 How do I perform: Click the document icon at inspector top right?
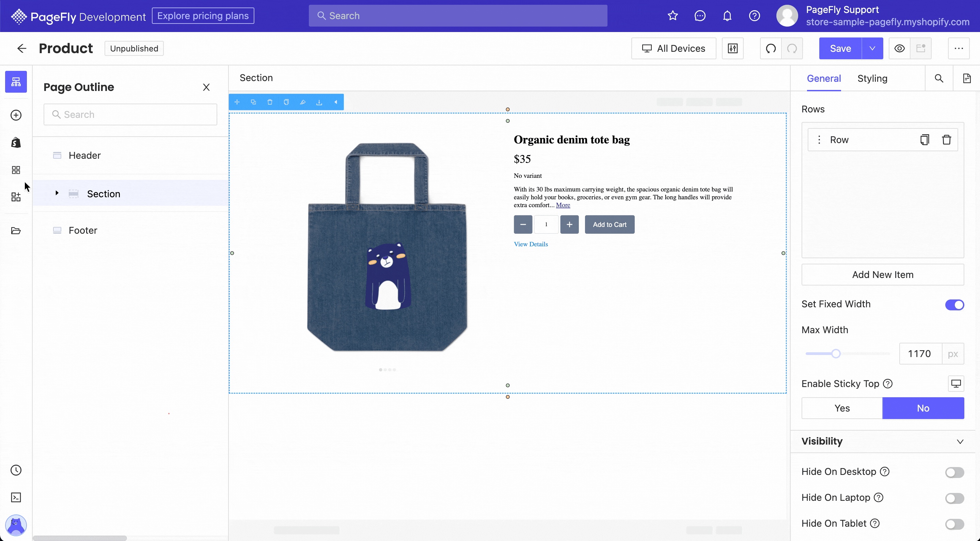pos(967,78)
